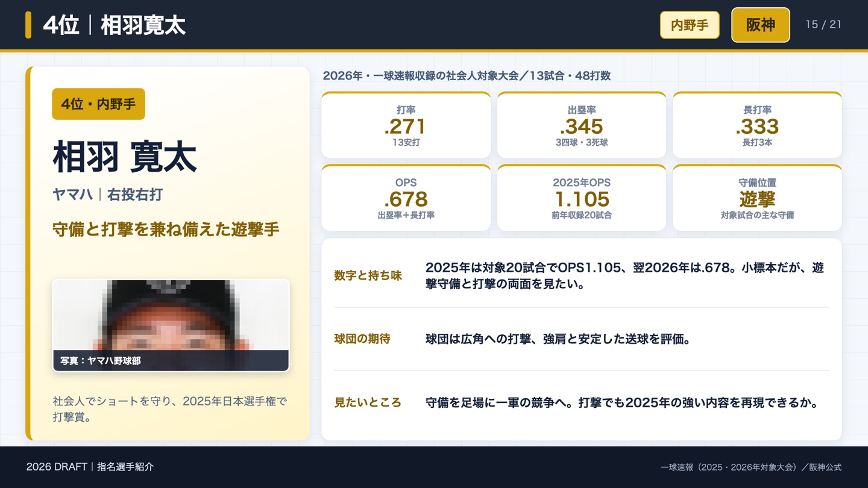Click the 守備位置 遊撃 stat card

[x=757, y=198]
